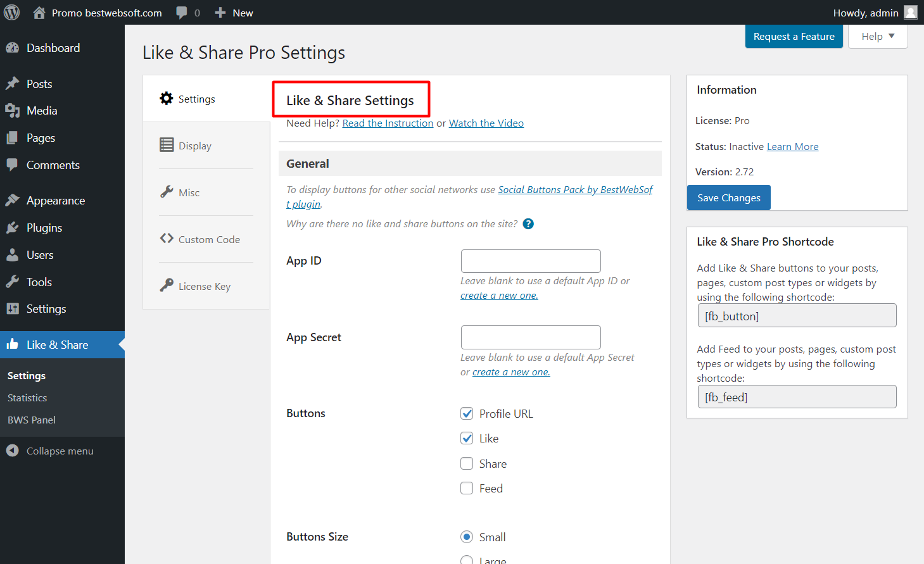Enable the Share button checkbox

467,463
